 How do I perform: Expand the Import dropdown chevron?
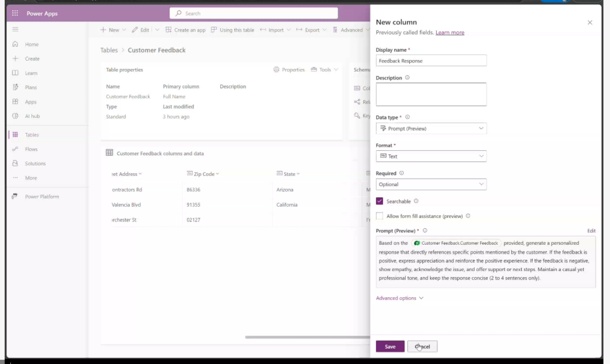click(289, 30)
